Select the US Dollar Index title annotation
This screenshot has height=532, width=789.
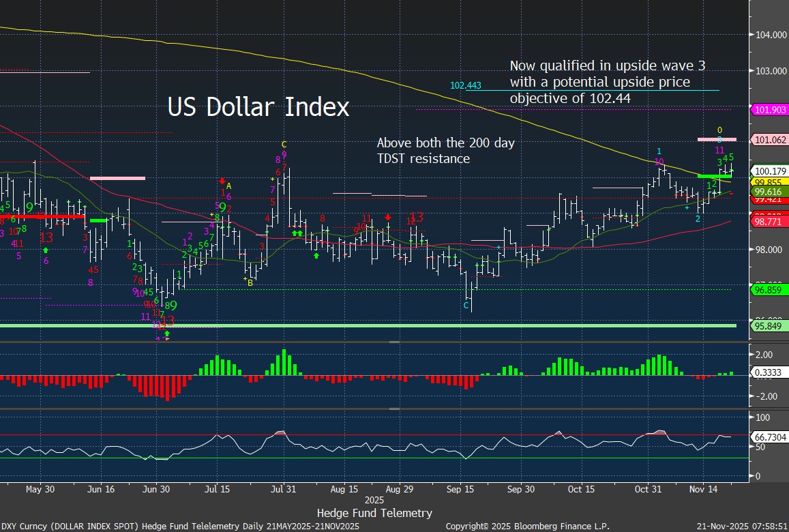pos(258,108)
